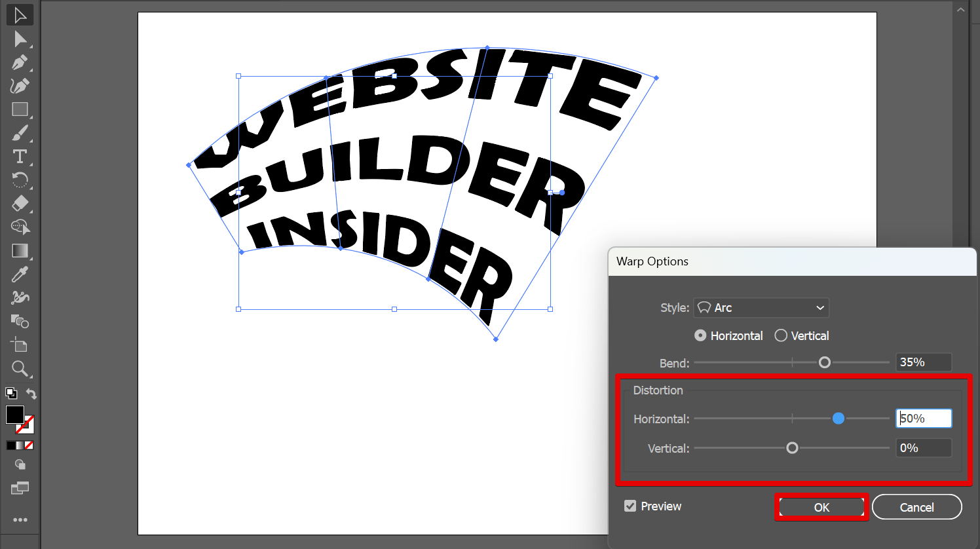Open Edit Toolbar three-dots menu
This screenshot has width=980, height=549.
pyautogui.click(x=20, y=520)
